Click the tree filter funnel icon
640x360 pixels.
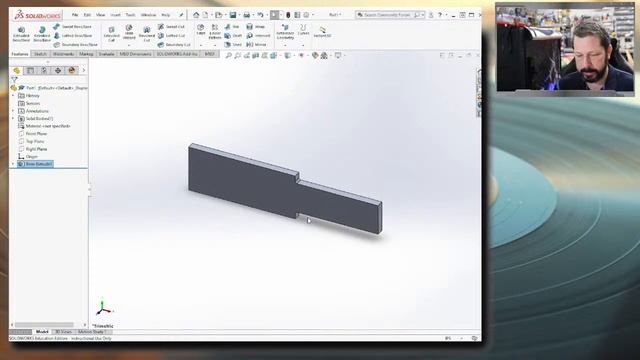pyautogui.click(x=14, y=80)
